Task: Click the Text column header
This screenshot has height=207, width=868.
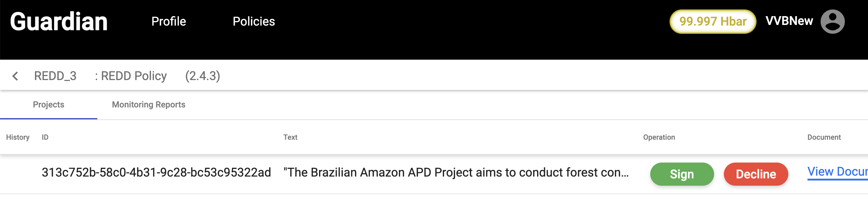Action: pos(290,137)
